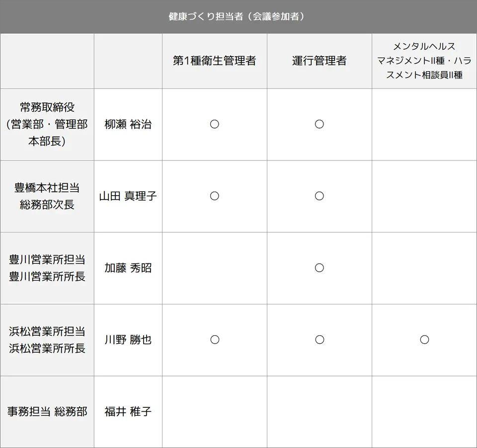The image size is (477, 448).
Task: Click 加藤 秀昭's circle under 運行管理者
Action: (x=319, y=268)
